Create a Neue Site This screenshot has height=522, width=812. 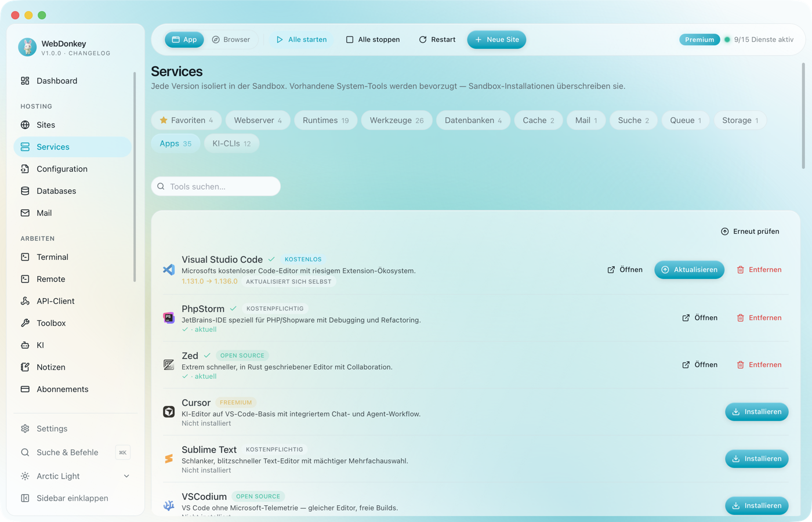point(496,39)
